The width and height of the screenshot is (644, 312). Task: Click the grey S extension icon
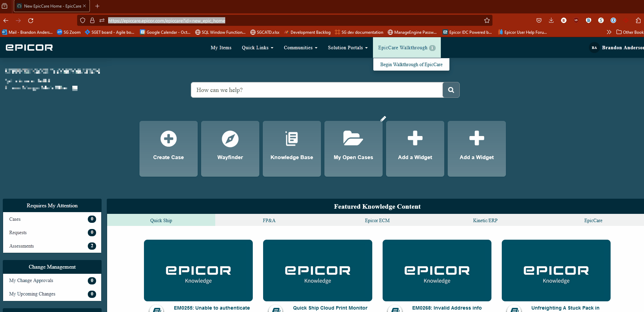click(x=601, y=21)
